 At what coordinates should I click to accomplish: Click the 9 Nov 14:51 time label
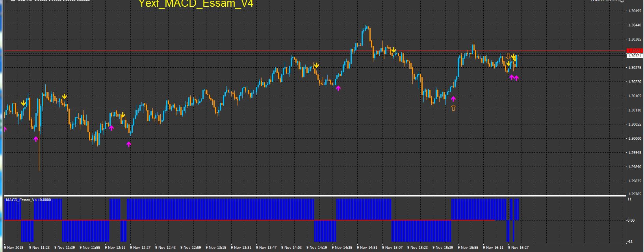pos(368,248)
